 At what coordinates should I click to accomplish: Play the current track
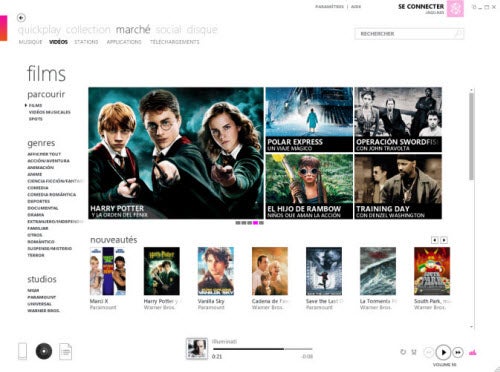pos(443,352)
